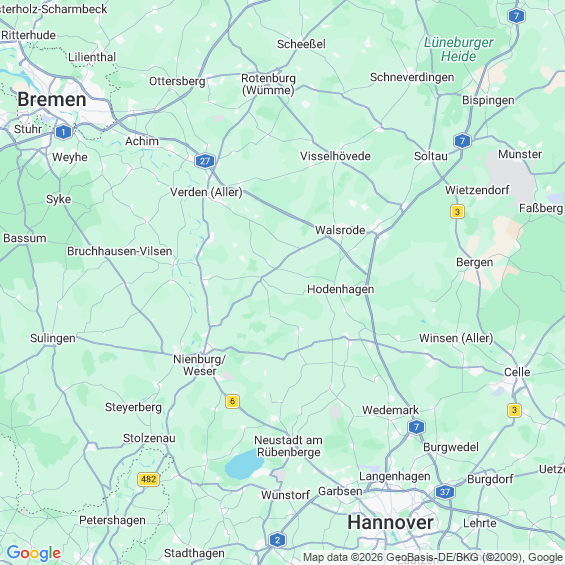565x565 pixels.
Task: Click the B3 shield south of Celle
Action: [514, 410]
